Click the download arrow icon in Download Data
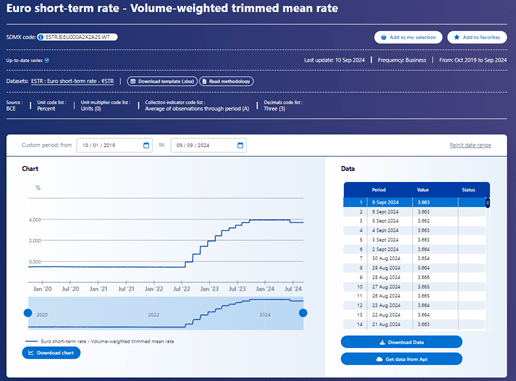 382,342
